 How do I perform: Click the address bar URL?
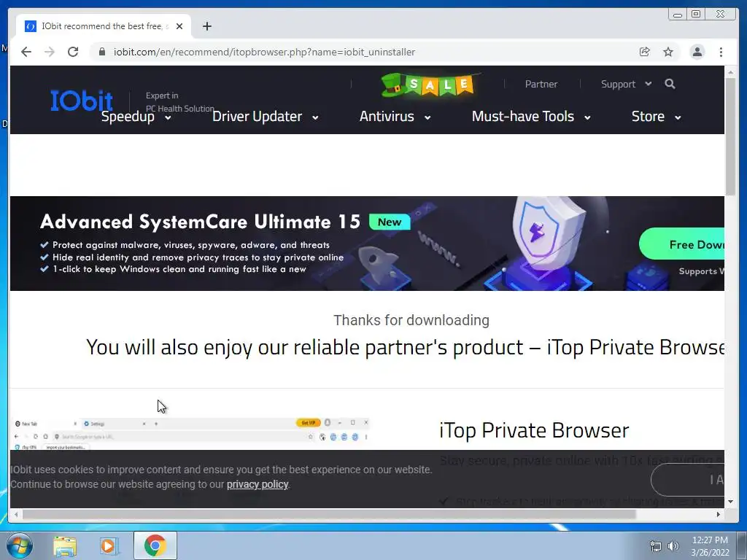(264, 52)
